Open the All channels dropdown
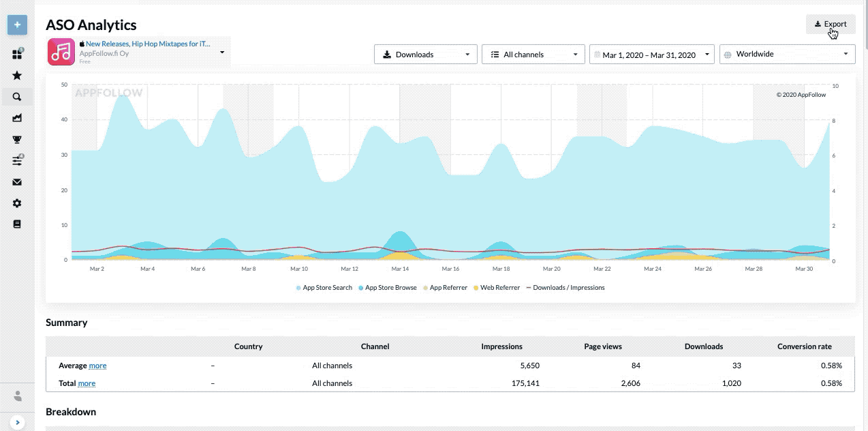The image size is (868, 431). 533,55
